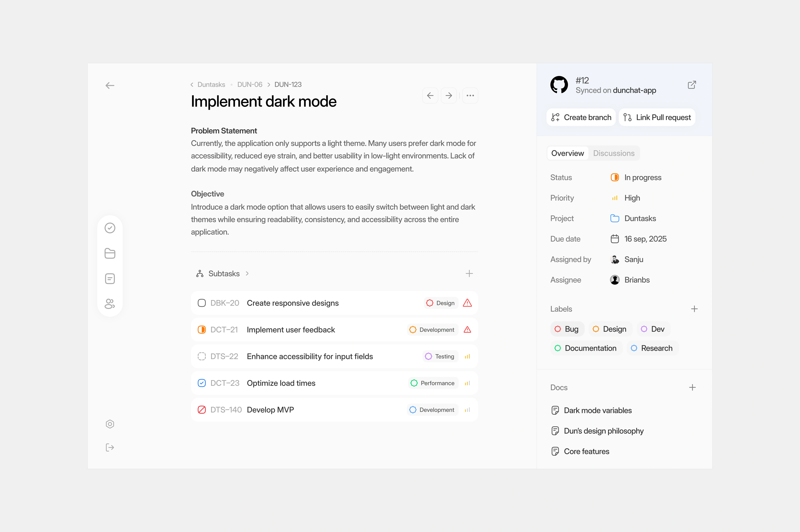Open GitHub issue via external link icon

coord(692,85)
